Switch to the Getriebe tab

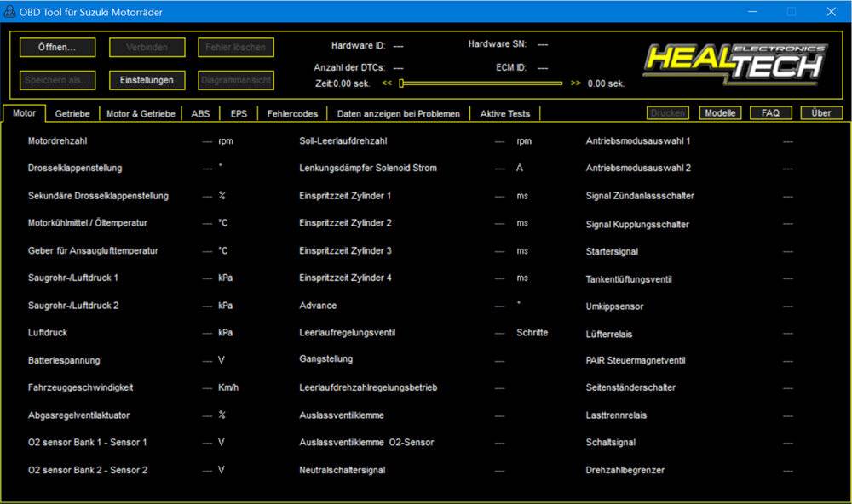click(x=72, y=112)
